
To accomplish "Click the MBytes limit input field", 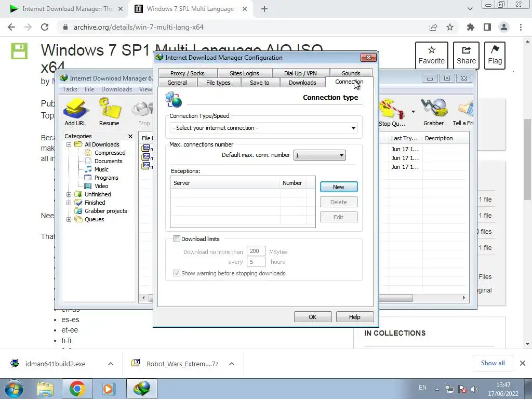I will (x=256, y=251).
